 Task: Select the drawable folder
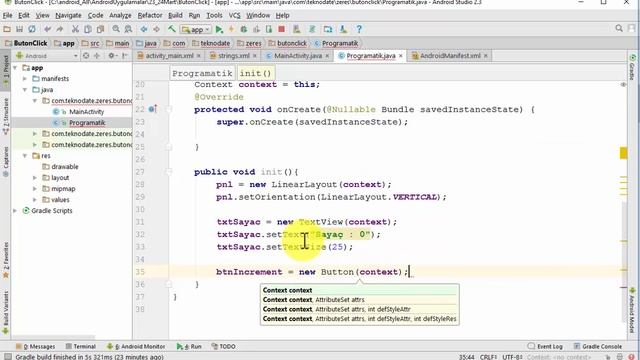[64, 167]
